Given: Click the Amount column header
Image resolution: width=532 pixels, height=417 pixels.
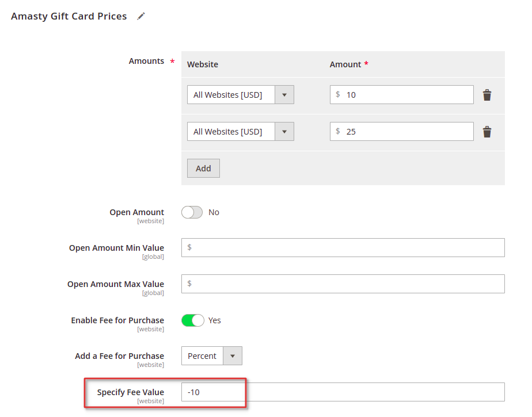Looking at the screenshot, I should click(345, 64).
